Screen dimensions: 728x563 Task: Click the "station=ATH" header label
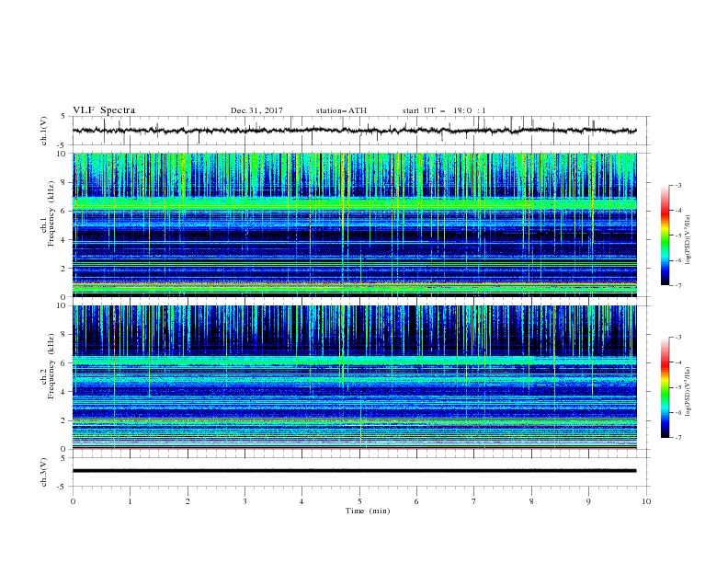341,110
